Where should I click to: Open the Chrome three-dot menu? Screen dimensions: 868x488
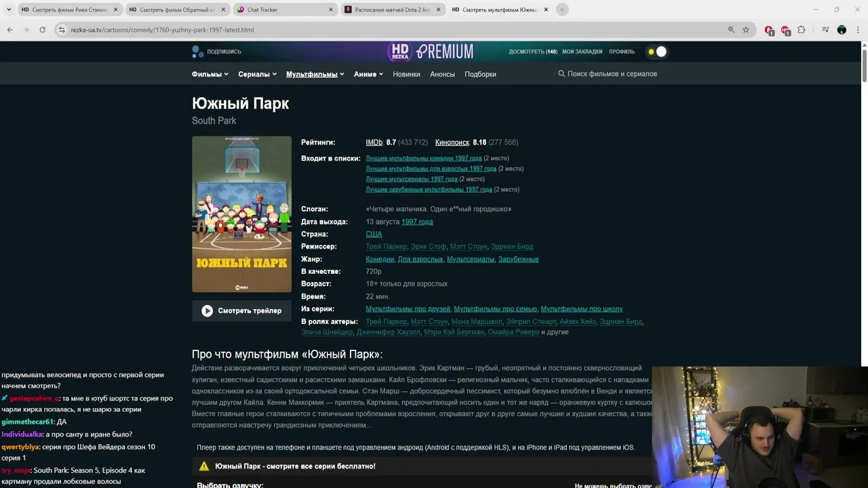click(858, 30)
